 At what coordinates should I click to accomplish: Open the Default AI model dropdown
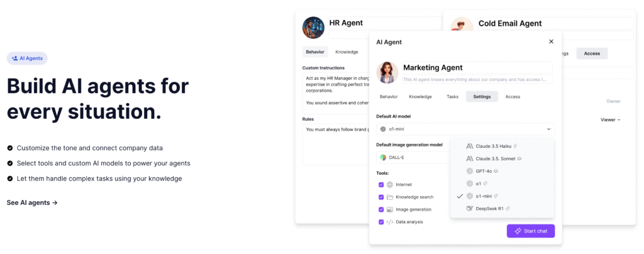click(465, 129)
